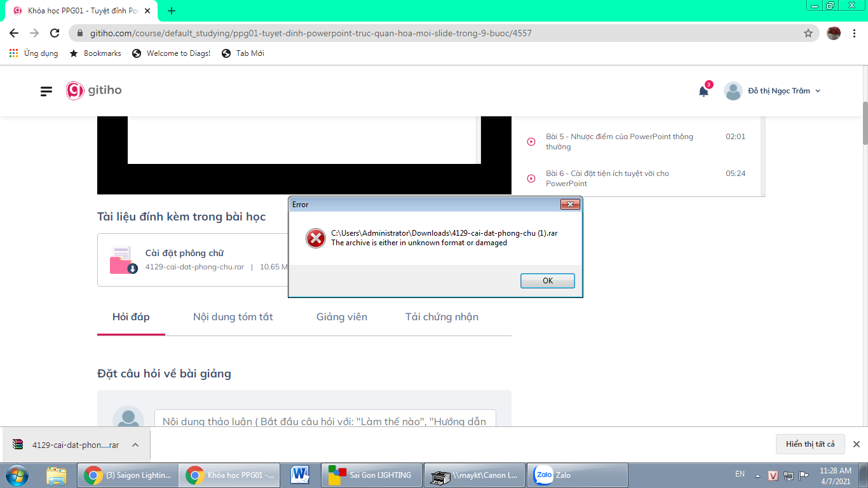Open the Chrome profile avatar
Viewport: 868px width, 488px height.
coord(834,33)
